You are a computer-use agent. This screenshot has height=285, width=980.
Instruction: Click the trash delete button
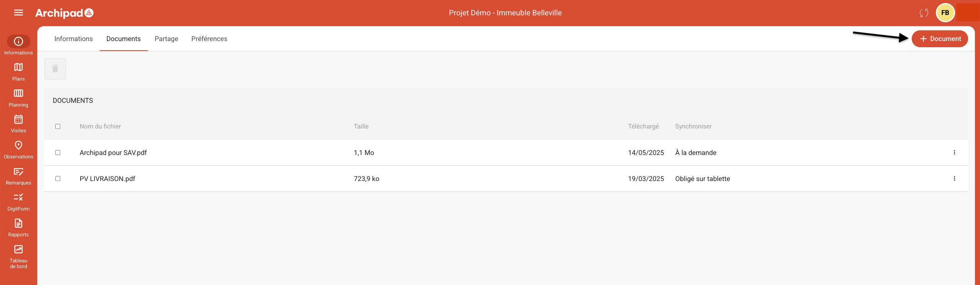tap(55, 69)
